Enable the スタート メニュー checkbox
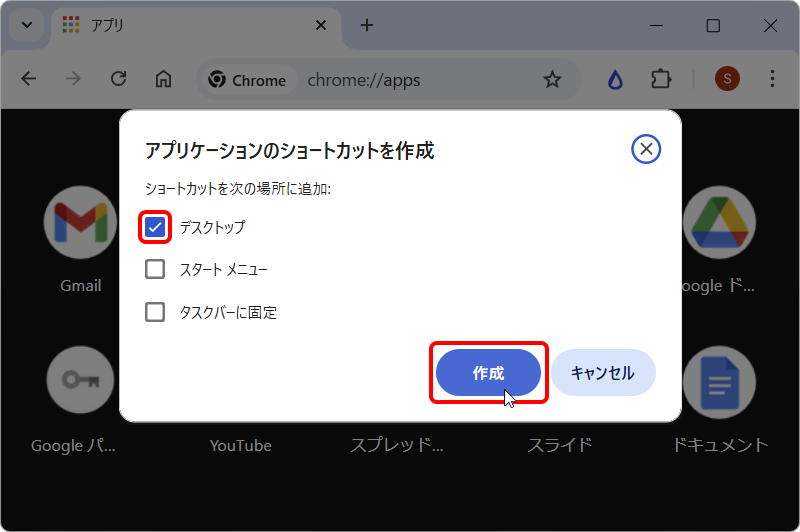 pos(155,269)
